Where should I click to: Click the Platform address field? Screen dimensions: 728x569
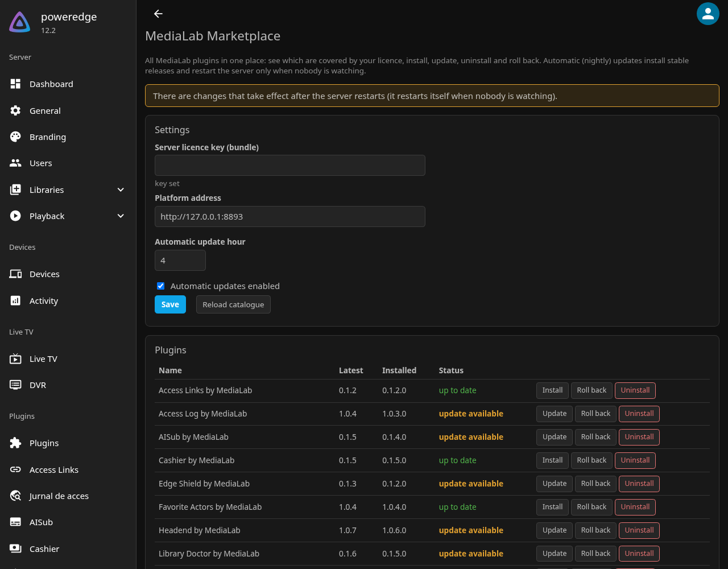[x=290, y=216]
